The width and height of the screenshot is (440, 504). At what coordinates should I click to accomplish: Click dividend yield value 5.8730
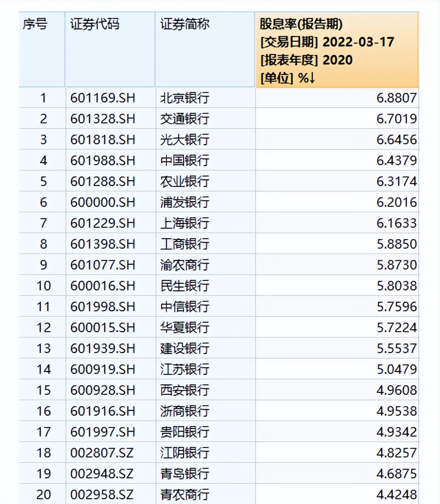point(396,265)
